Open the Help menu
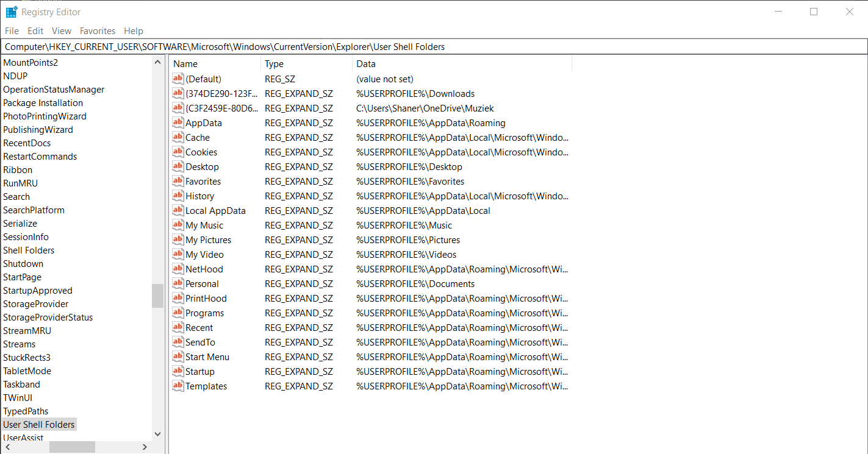868x454 pixels. [134, 31]
